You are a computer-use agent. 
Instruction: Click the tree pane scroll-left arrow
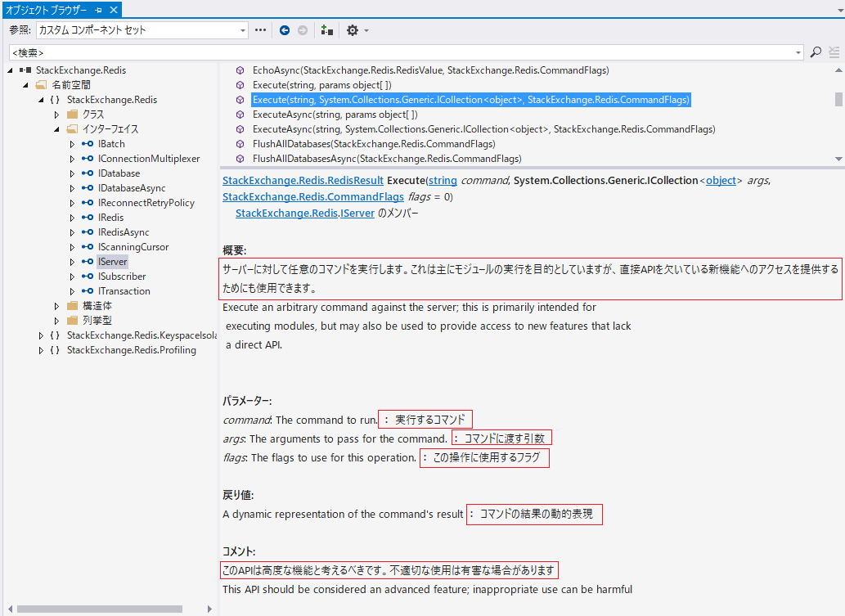pos(11,609)
